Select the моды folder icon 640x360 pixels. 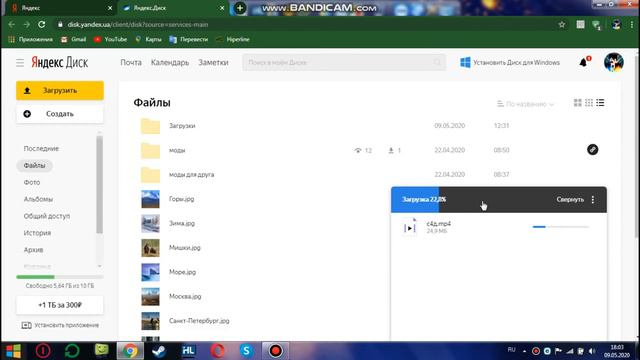[150, 151]
